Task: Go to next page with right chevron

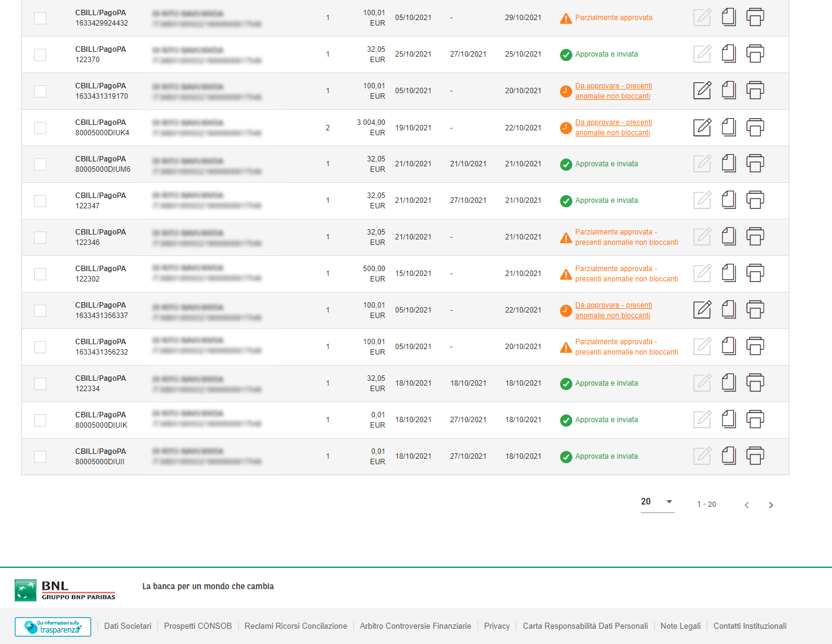Action: 771,505
